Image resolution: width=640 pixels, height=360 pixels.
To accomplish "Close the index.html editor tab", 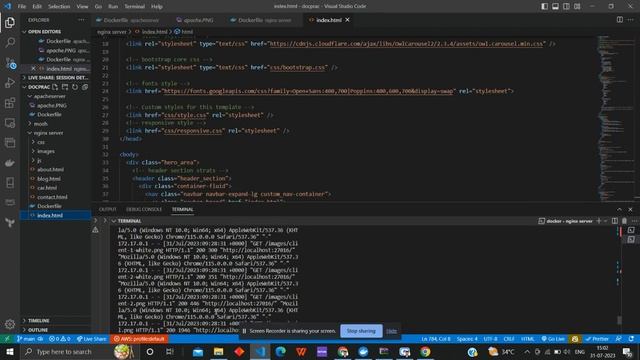I will (x=347, y=20).
